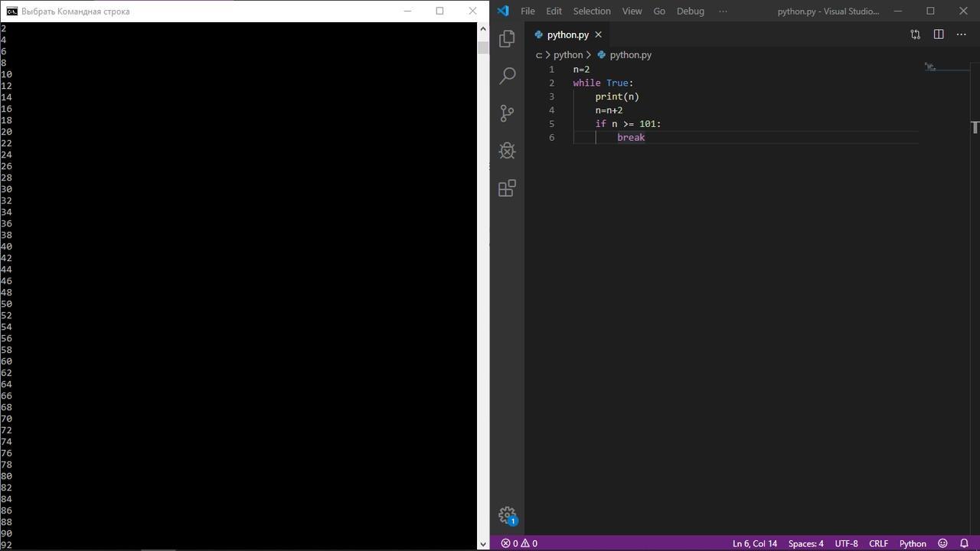Image resolution: width=980 pixels, height=551 pixels.
Task: Open errors and warnings in status bar
Action: pyautogui.click(x=519, y=543)
